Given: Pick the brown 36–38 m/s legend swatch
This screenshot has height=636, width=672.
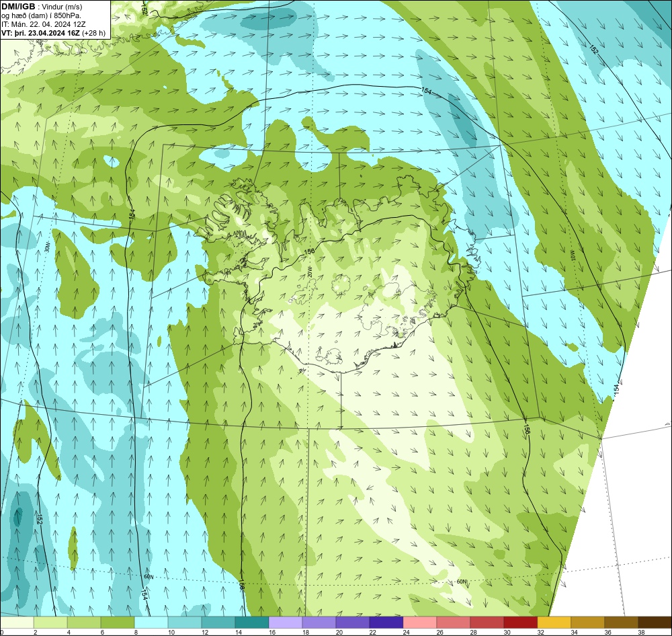Looking at the screenshot, I should [x=621, y=623].
